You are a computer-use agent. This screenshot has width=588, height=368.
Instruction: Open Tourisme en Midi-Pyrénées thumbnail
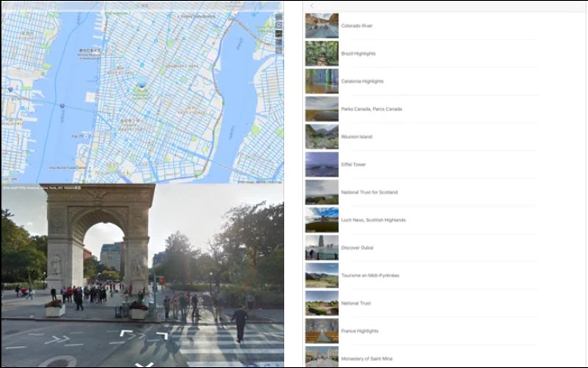coord(322,275)
